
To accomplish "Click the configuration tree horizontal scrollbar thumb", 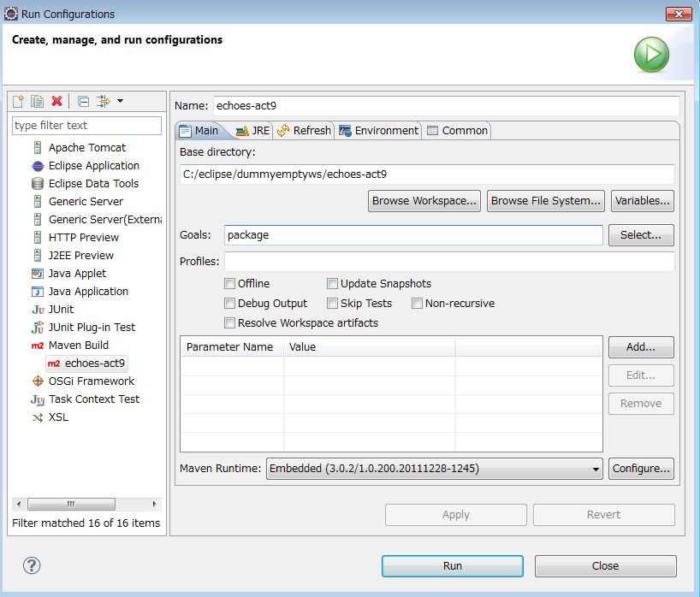I will [x=71, y=504].
